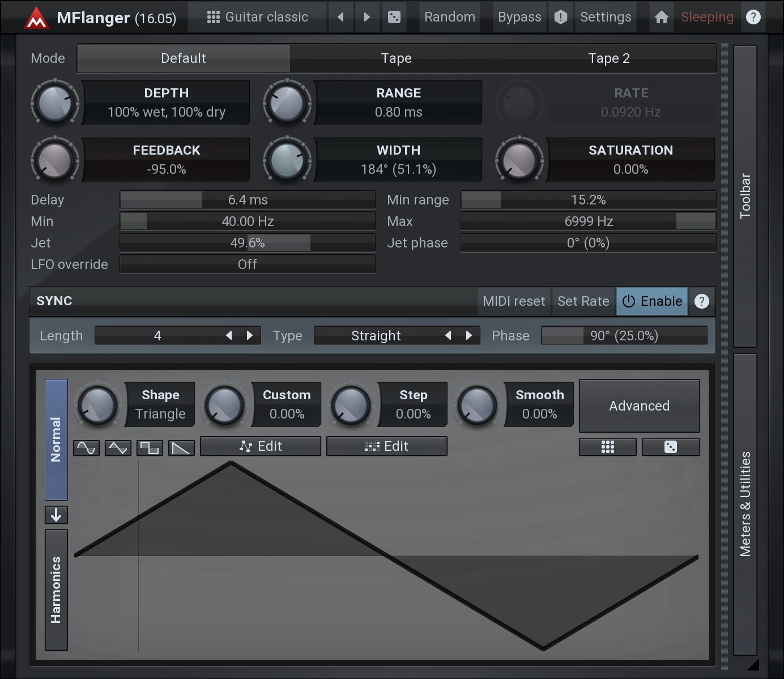Click the FEEDBACK -95.0% value field
Screen dimensions: 784x679
pos(167,160)
